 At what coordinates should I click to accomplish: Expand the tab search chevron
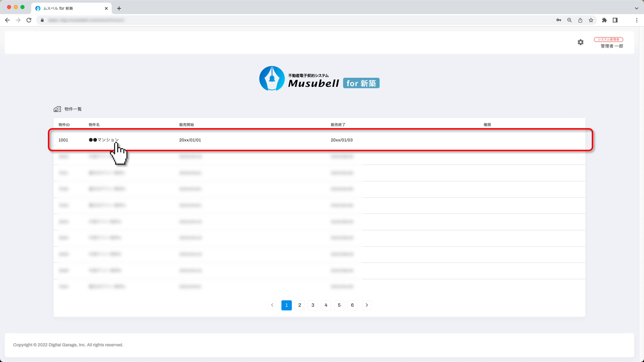tap(636, 8)
